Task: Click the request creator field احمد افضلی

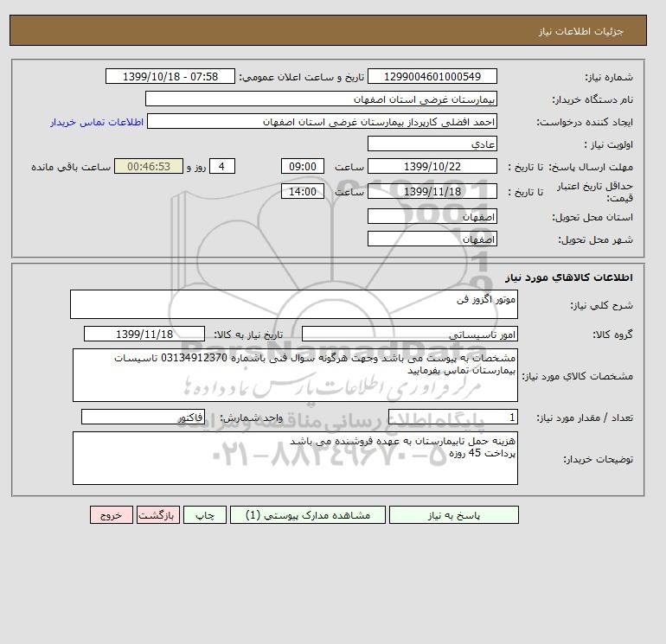Action: point(322,121)
